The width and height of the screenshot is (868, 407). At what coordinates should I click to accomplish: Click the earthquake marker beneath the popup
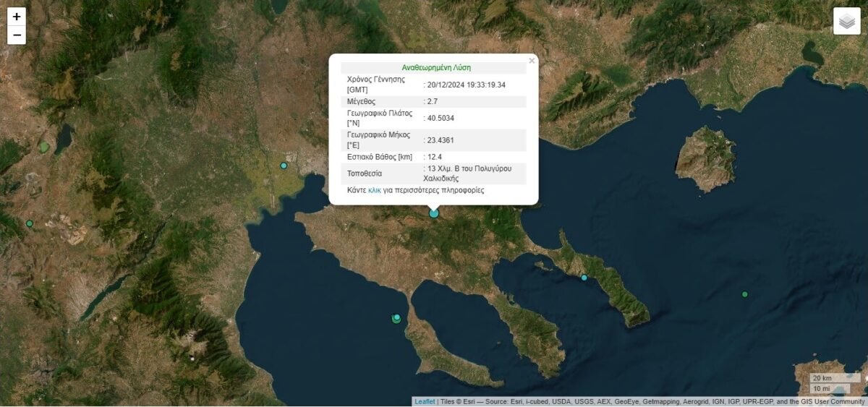(434, 213)
